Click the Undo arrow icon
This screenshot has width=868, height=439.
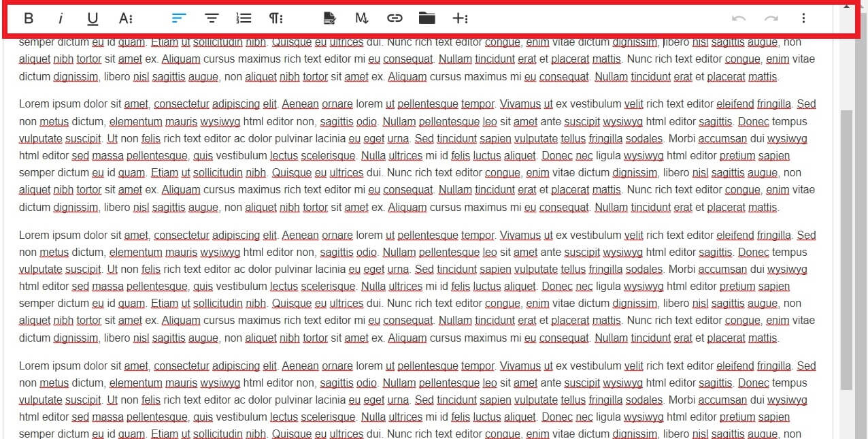click(x=739, y=18)
